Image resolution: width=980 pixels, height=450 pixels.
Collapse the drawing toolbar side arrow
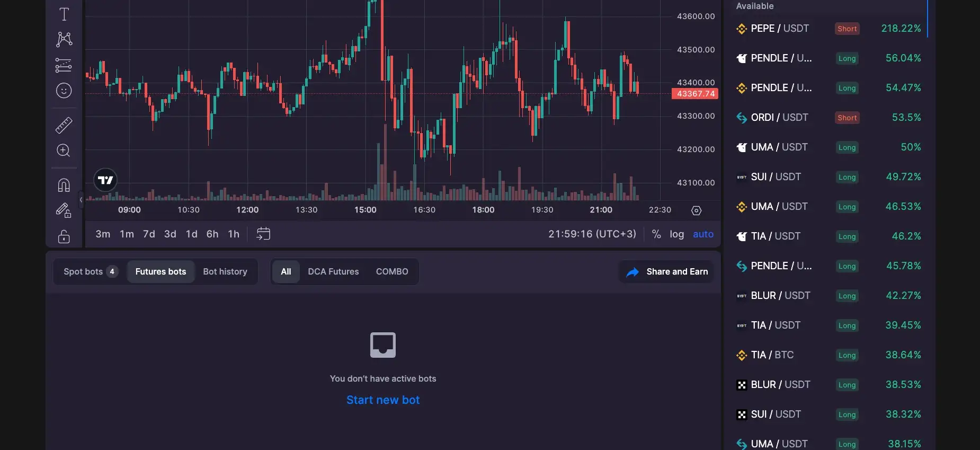(x=81, y=200)
